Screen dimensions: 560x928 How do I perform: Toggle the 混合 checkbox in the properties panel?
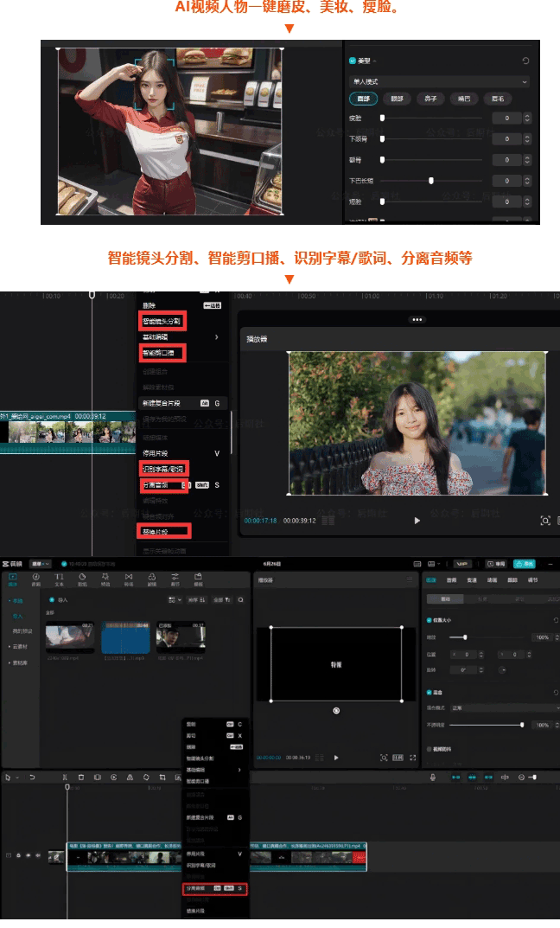pos(430,693)
